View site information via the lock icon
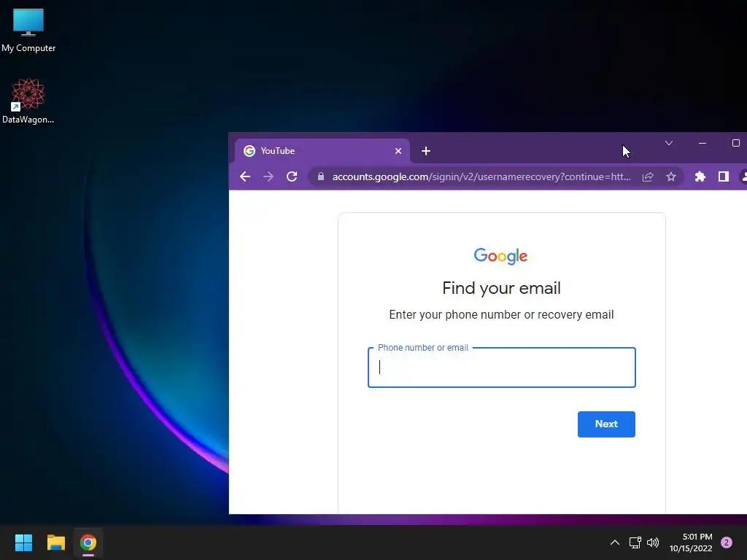Viewport: 747px width, 560px height. coord(321,176)
